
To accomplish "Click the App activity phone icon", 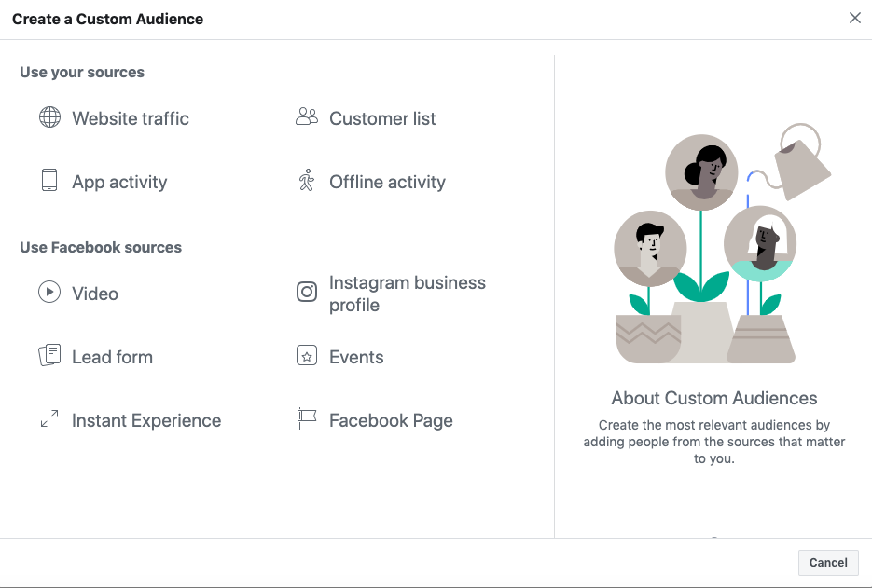I will click(49, 180).
